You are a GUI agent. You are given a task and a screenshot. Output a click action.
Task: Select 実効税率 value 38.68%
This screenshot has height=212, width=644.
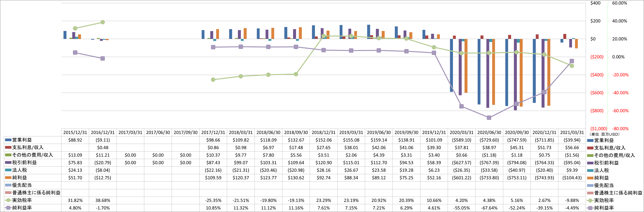point(103,201)
